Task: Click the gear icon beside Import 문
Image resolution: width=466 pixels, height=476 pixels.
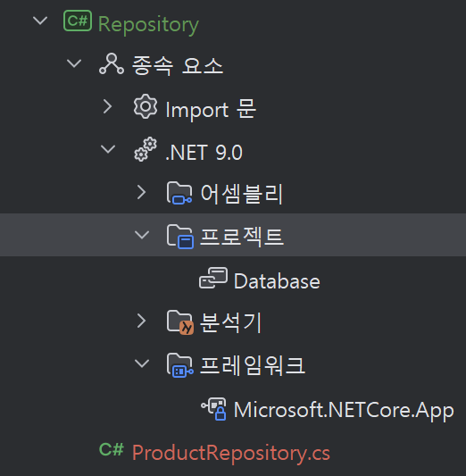Action: pyautogui.click(x=146, y=106)
